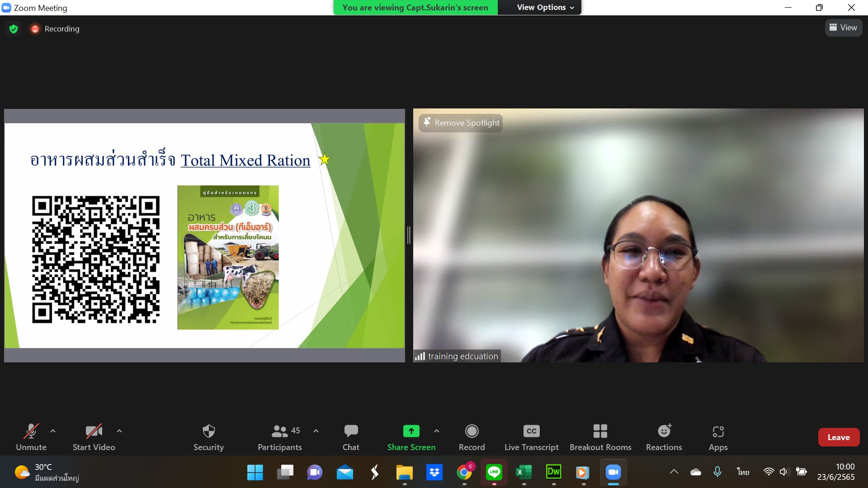Open Task View on the taskbar
This screenshot has height=488, width=868.
coord(285,472)
